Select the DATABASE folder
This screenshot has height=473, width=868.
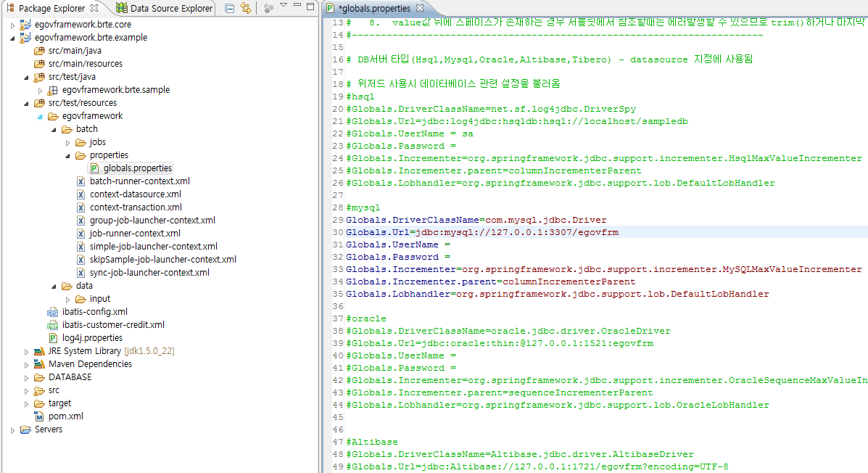(x=70, y=377)
